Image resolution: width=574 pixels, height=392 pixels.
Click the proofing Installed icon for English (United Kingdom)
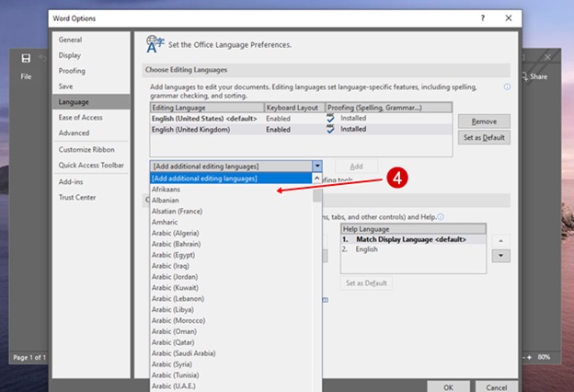pos(330,129)
